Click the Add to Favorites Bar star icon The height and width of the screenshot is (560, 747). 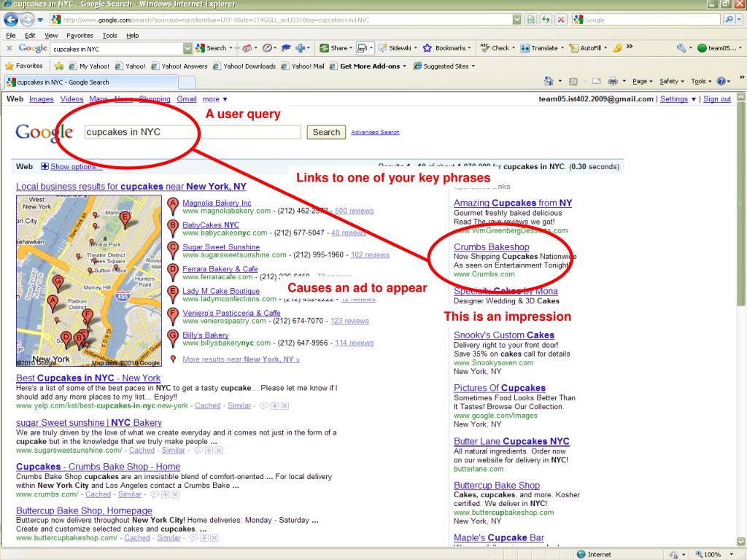point(59,66)
